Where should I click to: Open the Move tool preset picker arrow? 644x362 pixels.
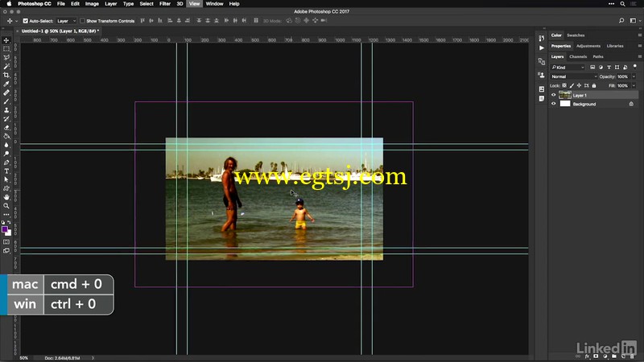(x=16, y=21)
